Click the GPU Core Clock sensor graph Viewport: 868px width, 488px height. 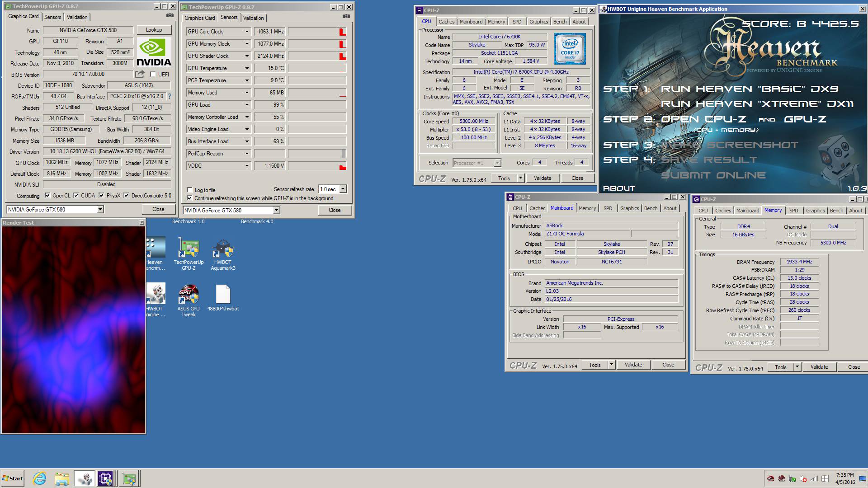[x=317, y=32]
